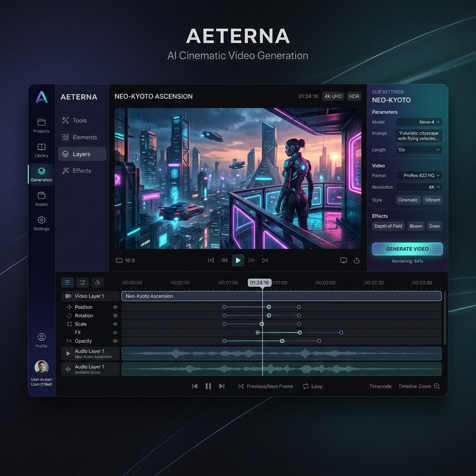Click the Generate Video button
Screen dimensions: 476x476
tap(407, 249)
